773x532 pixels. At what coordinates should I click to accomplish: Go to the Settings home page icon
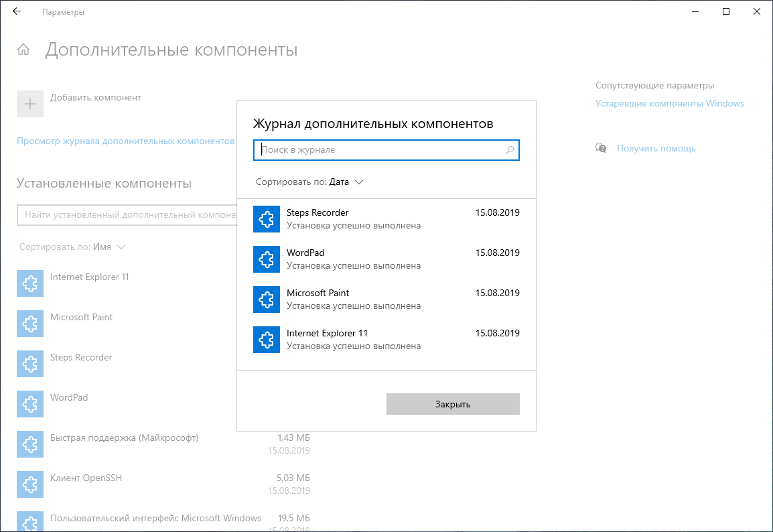pyautogui.click(x=23, y=50)
